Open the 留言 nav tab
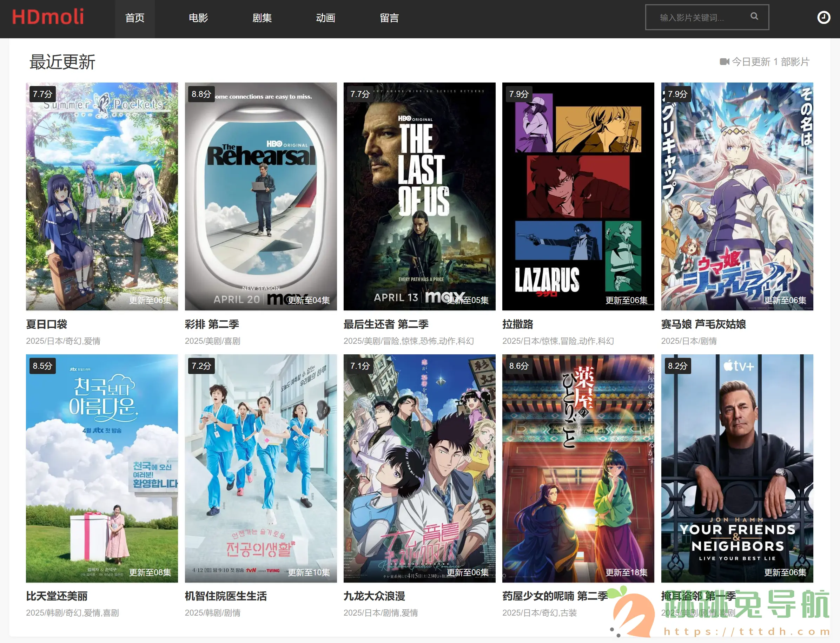This screenshot has height=643, width=840. [x=389, y=18]
